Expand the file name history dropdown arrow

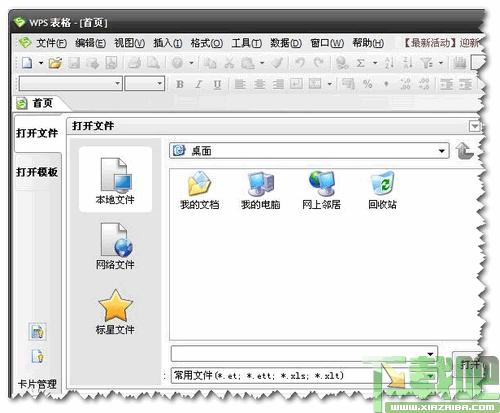coord(430,354)
